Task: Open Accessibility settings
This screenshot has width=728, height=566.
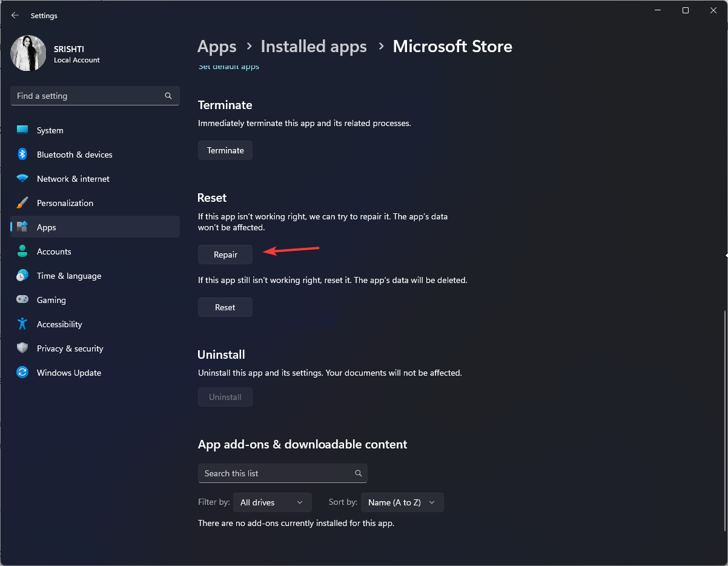Action: [x=95, y=324]
